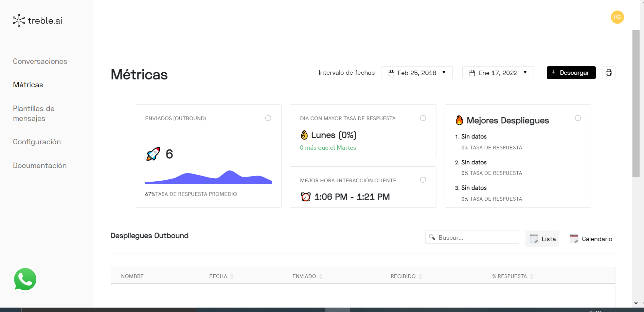Open Plantillas de mensajes menu item
Viewport: 644px width, 312px height.
click(x=34, y=113)
